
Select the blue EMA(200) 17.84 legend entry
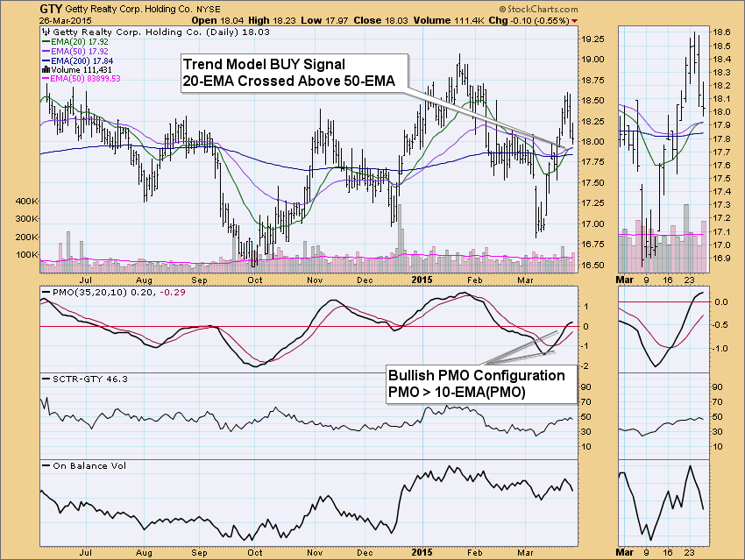click(77, 60)
